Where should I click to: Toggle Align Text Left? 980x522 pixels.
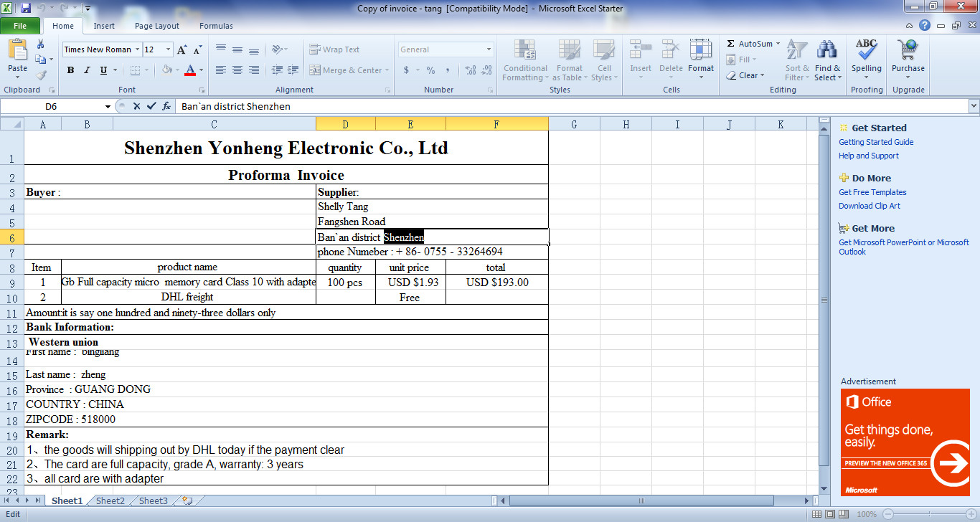click(221, 70)
